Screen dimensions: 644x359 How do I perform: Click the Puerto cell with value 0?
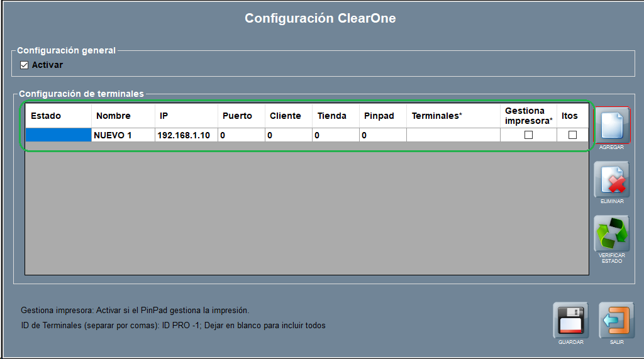coord(241,135)
